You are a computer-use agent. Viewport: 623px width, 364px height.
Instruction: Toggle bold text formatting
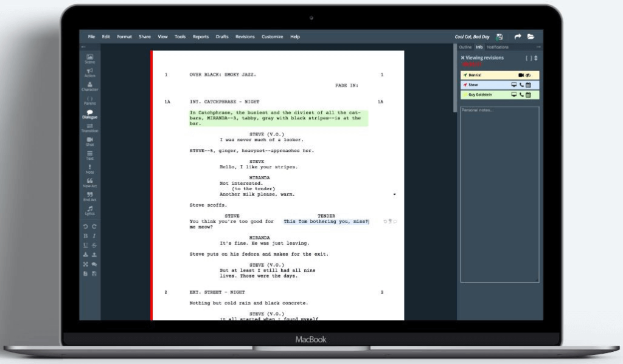coord(86,236)
